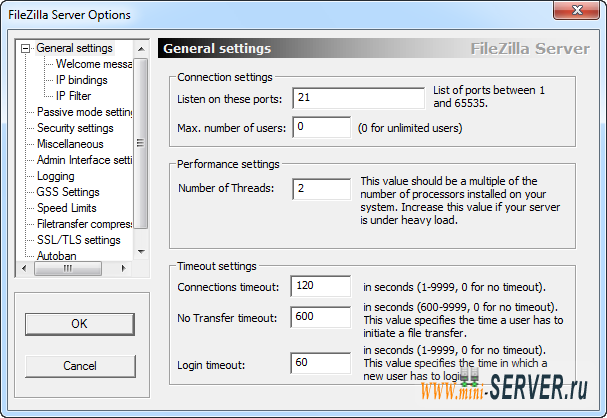Click the No Transfer timeout field
Viewport: 607px width, 418px height.
321,317
